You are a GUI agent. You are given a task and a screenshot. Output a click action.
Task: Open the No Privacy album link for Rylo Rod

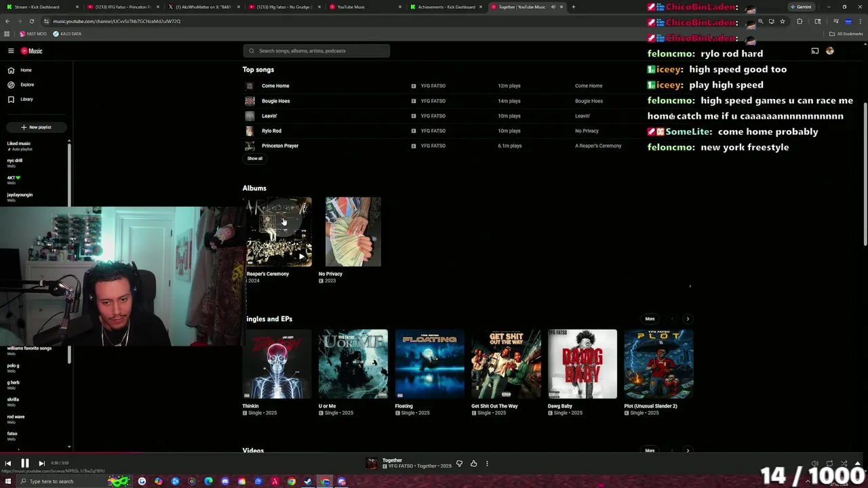pyautogui.click(x=587, y=131)
